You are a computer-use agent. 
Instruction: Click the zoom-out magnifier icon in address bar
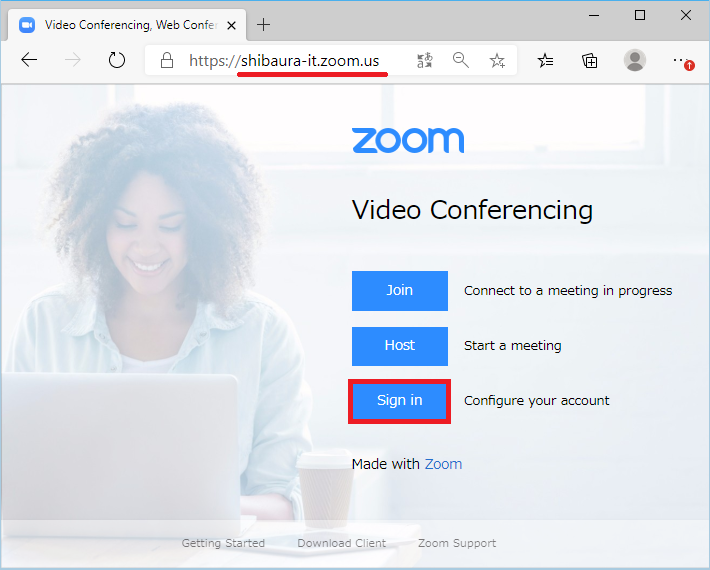[461, 60]
